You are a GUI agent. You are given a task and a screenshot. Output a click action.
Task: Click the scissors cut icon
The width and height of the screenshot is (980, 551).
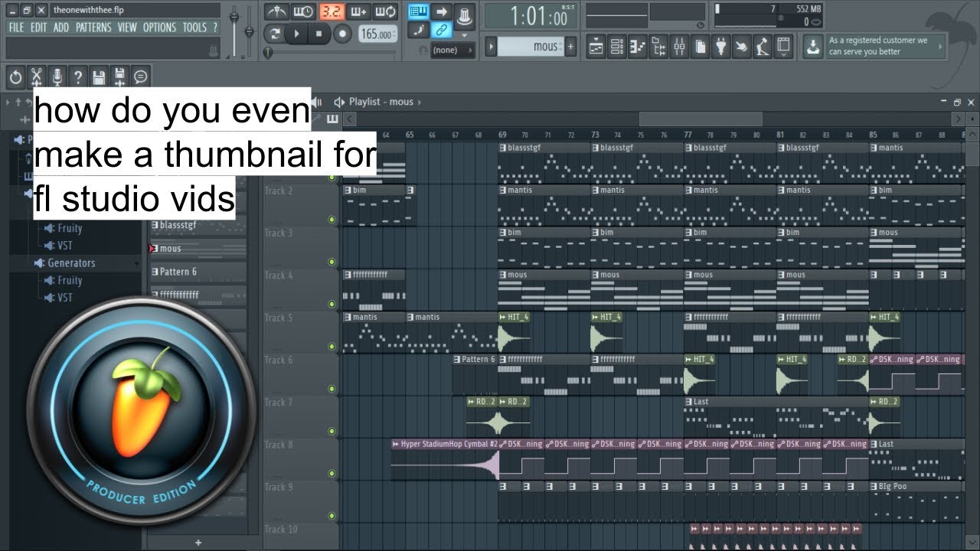36,77
